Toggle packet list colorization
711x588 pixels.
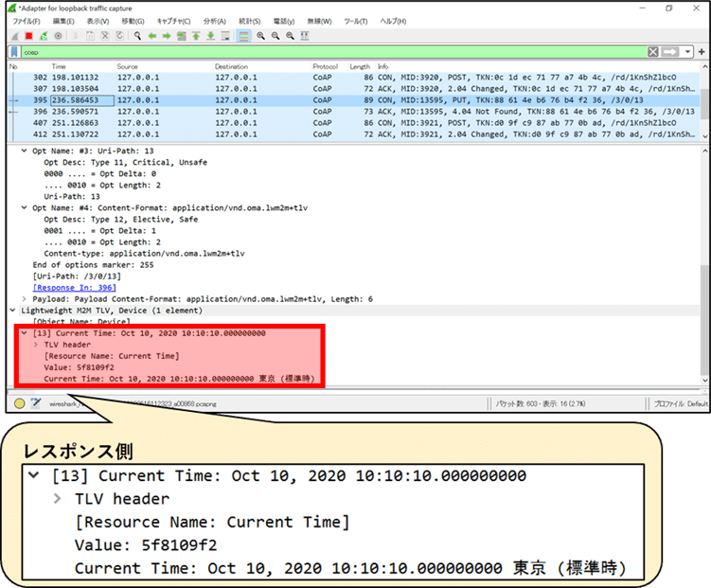(x=244, y=36)
